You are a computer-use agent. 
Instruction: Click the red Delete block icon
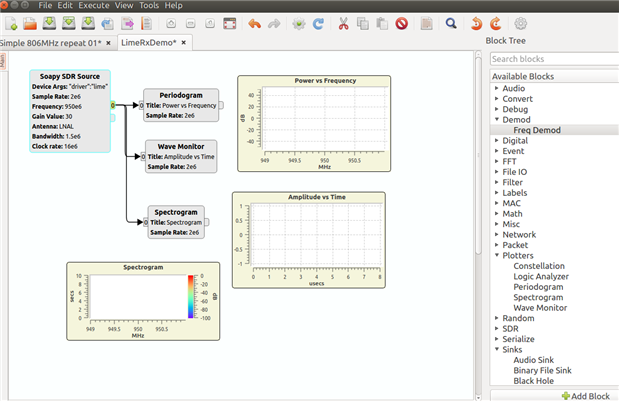click(x=401, y=23)
